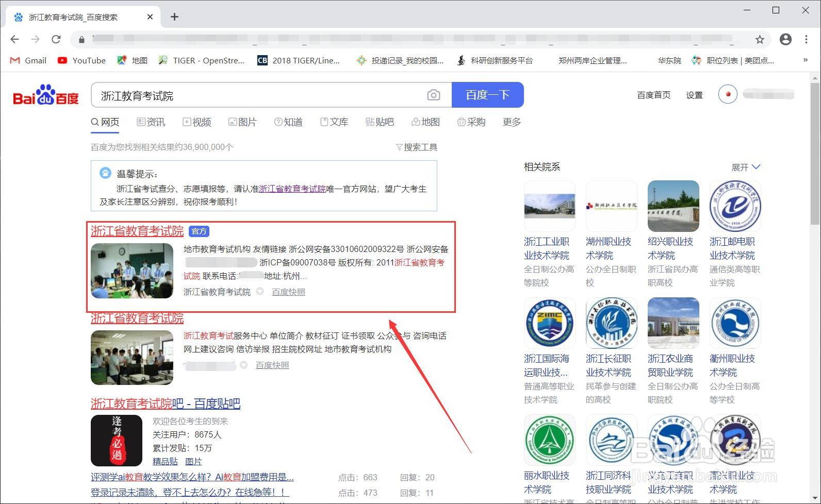821x504 pixels.
Task: Show more bookmarks chevron
Action: coord(806,60)
